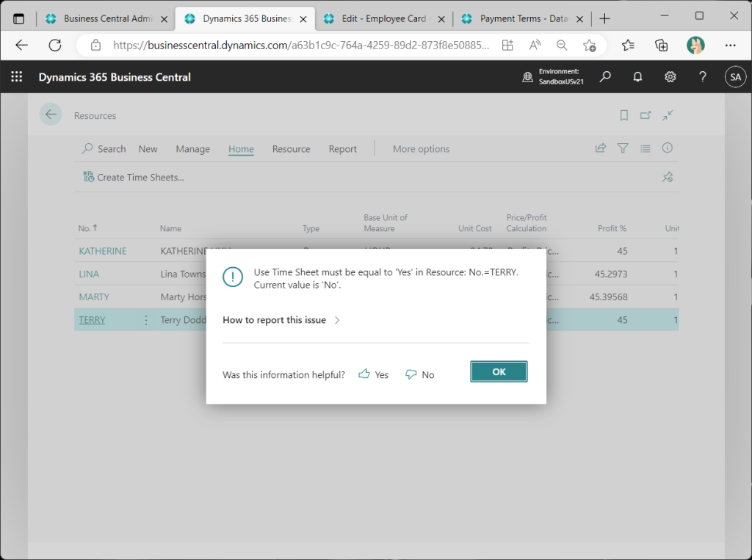Click browser back arrow
The width and height of the screenshot is (752, 560).
click(22, 45)
